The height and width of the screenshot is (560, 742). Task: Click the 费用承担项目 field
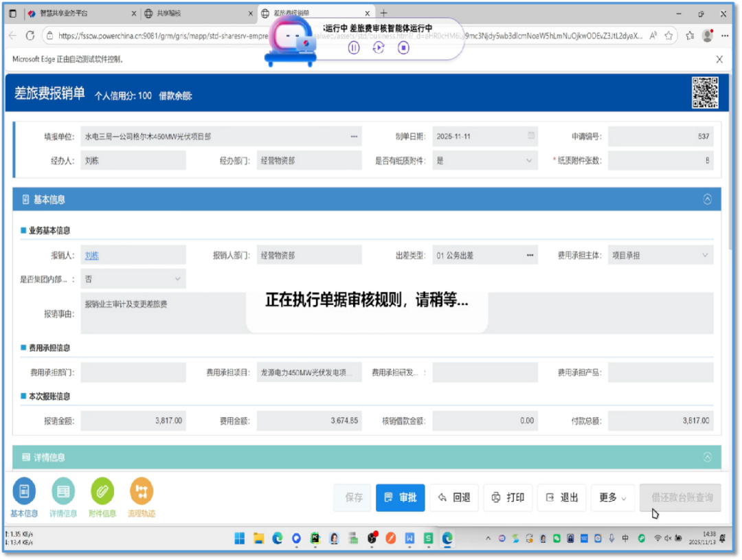(309, 372)
